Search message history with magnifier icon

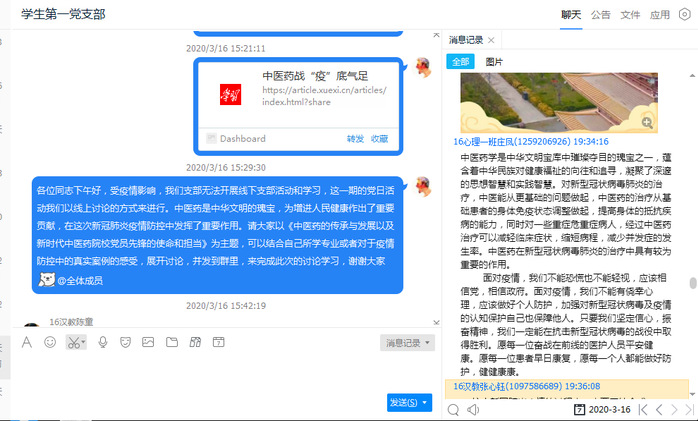453,409
